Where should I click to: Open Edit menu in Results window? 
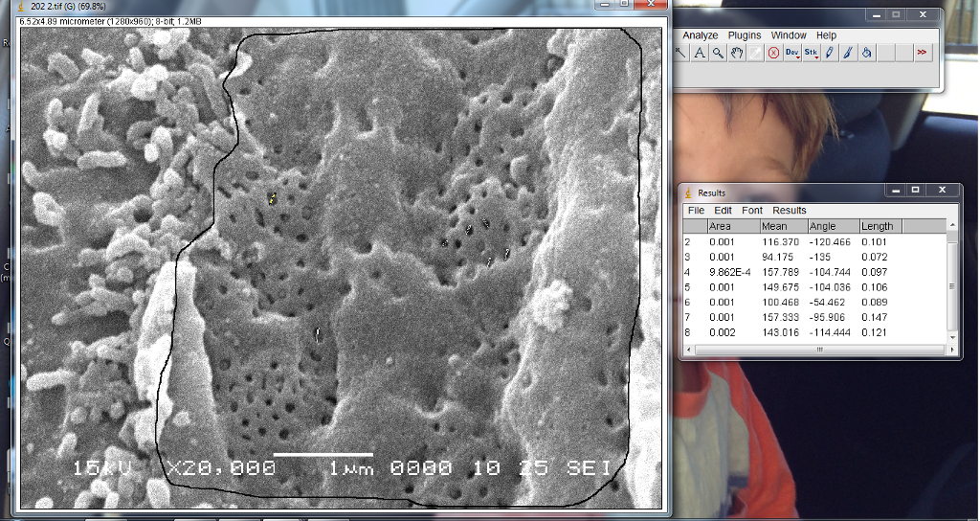[x=724, y=211]
